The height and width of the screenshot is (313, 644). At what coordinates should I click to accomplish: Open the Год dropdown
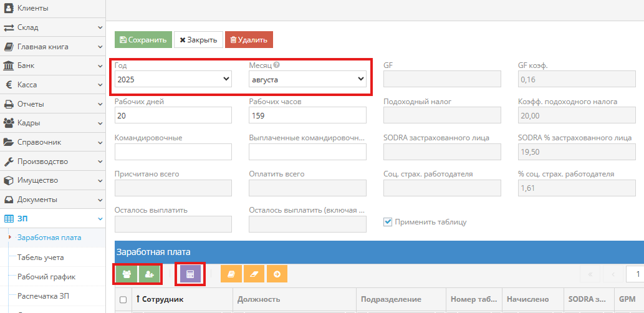click(173, 79)
